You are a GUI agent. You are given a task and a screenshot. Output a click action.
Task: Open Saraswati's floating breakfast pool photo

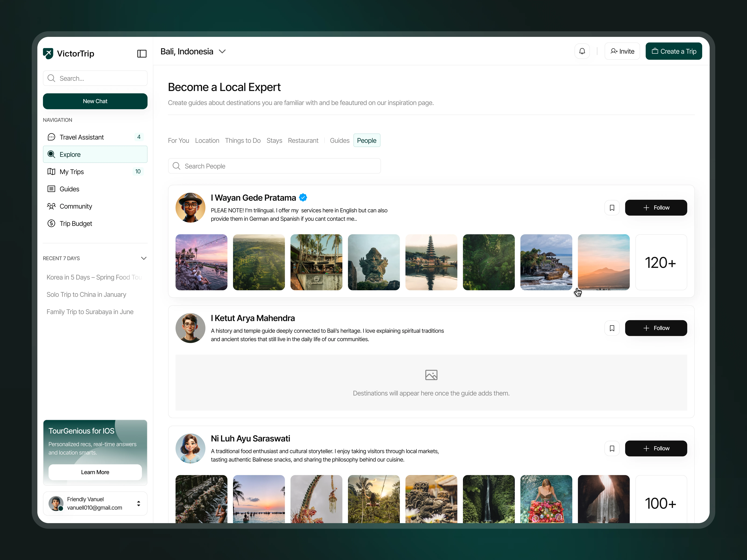coord(546,499)
